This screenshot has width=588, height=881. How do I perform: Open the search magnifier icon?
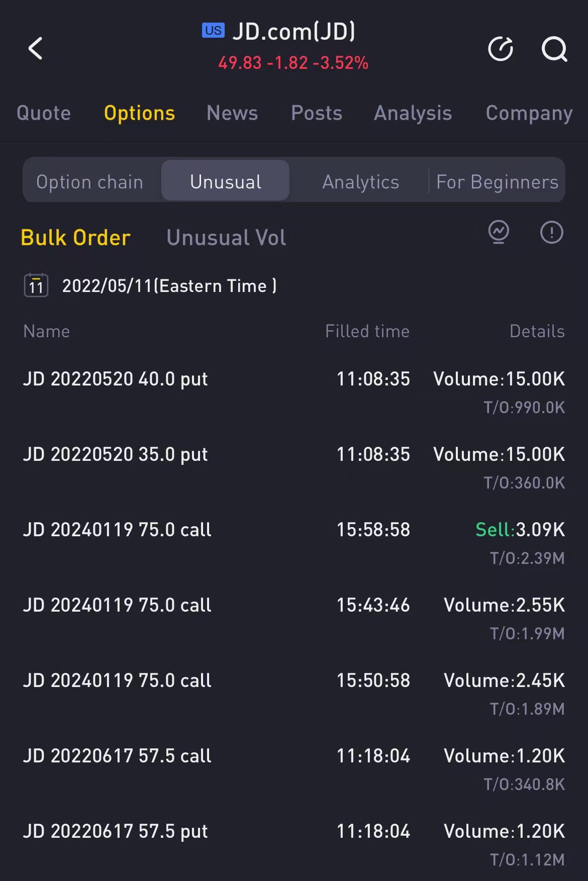[554, 49]
